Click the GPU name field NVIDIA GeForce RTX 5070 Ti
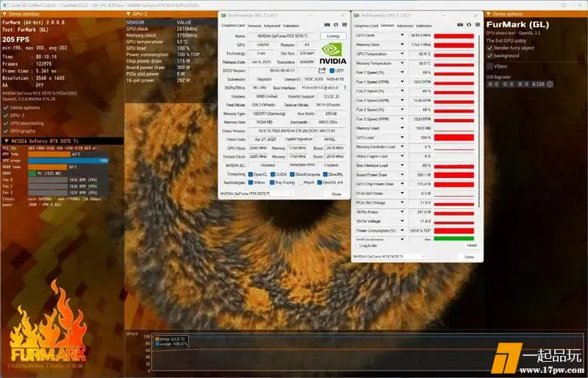This screenshot has height=378, width=588. 282,36
